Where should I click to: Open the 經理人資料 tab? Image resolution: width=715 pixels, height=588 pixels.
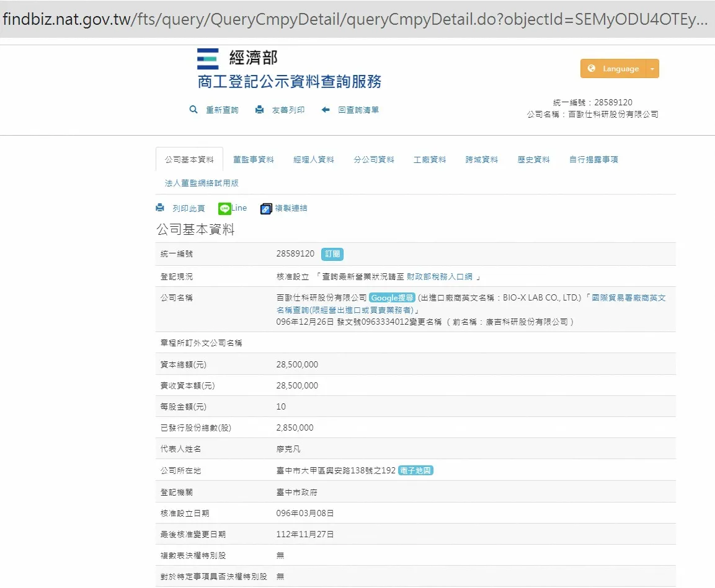coord(313,160)
